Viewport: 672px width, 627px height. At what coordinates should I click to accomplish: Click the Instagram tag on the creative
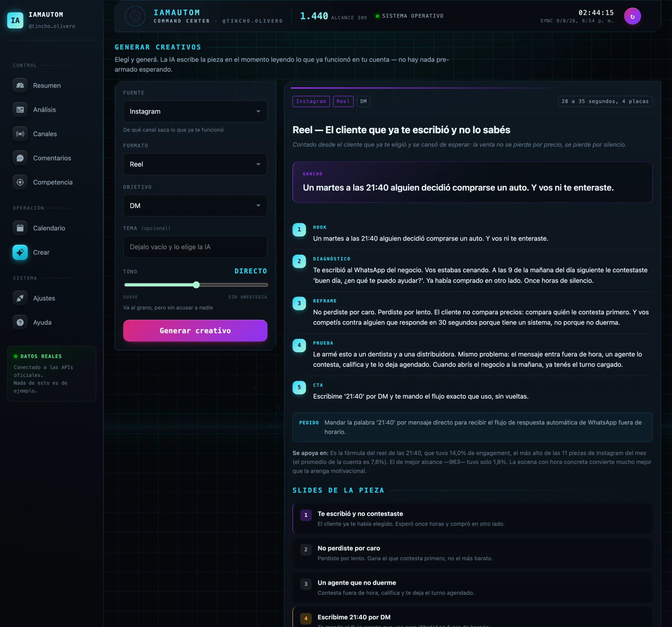(x=311, y=101)
